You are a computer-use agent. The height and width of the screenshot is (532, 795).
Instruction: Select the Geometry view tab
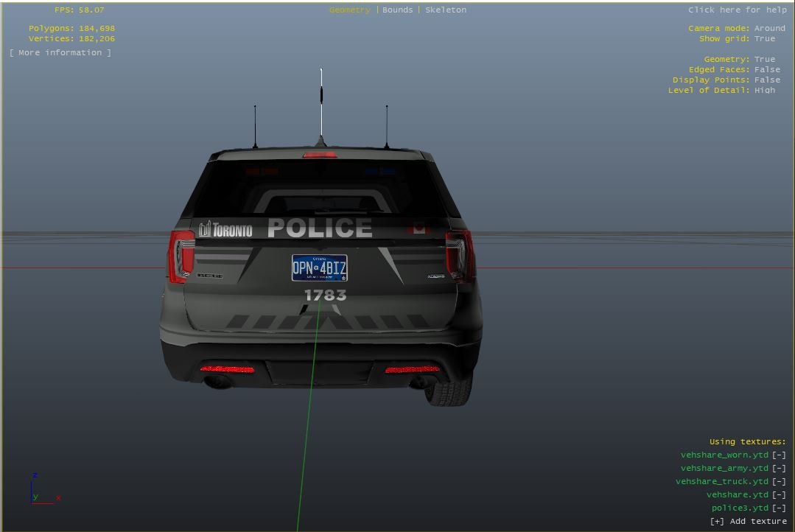tap(349, 10)
